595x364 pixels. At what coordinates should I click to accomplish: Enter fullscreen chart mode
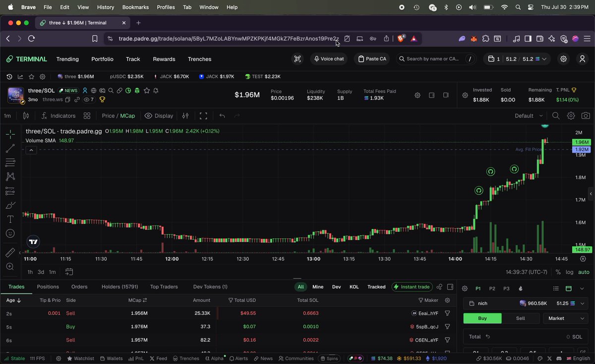coord(203,116)
